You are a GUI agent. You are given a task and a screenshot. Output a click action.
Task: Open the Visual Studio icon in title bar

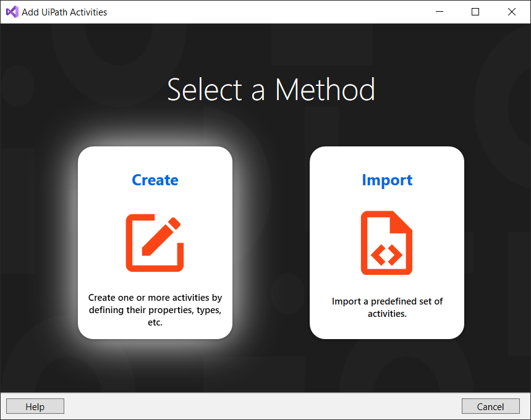click(11, 11)
